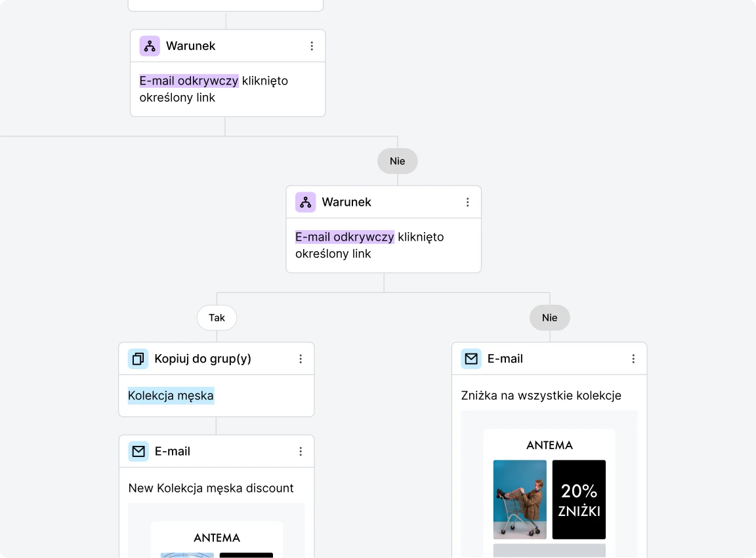Open the kebab menu on the Zniżka E-mail node

tap(633, 359)
